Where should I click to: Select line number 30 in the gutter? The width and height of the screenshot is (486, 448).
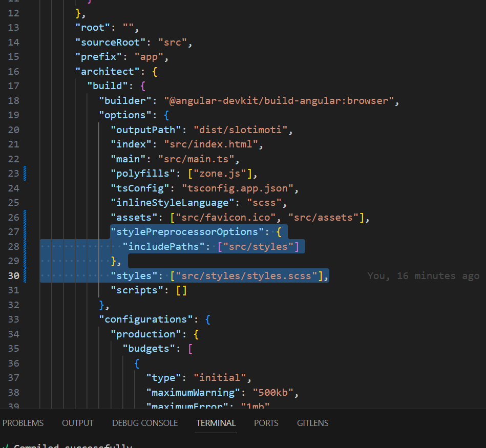pos(14,276)
